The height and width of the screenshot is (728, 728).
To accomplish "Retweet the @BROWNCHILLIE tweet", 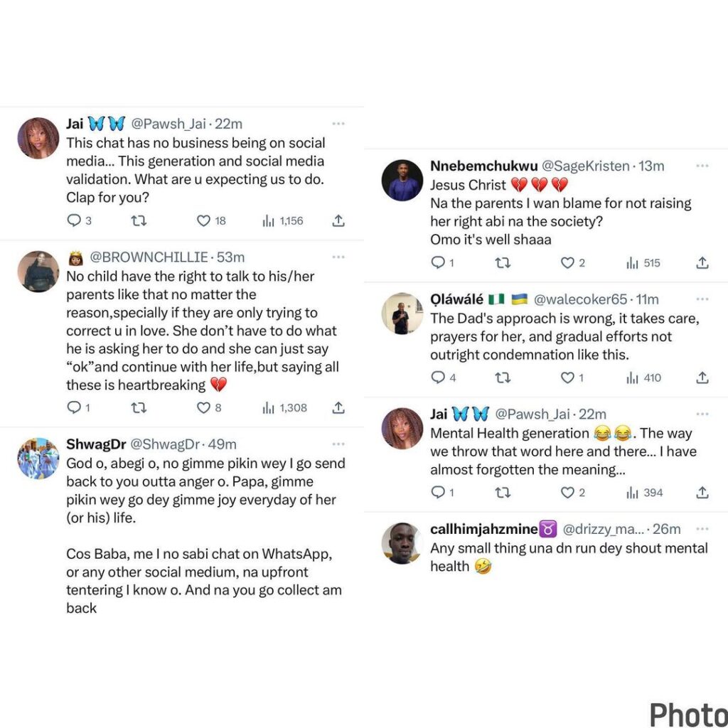I will (139, 408).
